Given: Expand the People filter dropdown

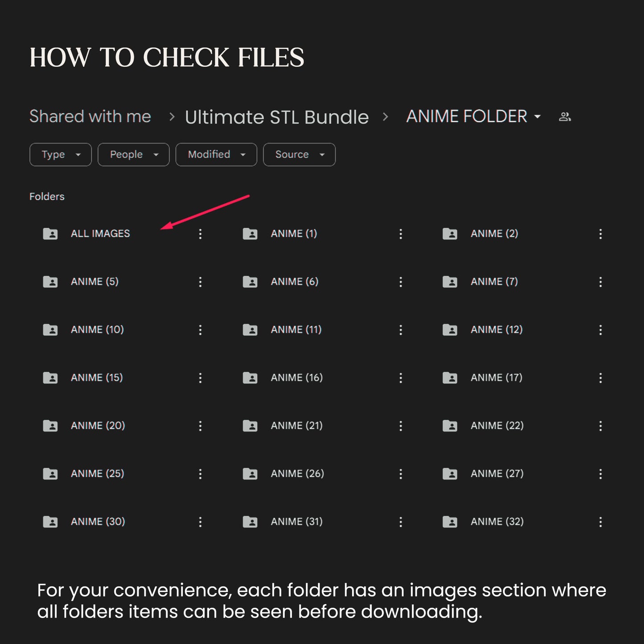Looking at the screenshot, I should pos(133,155).
